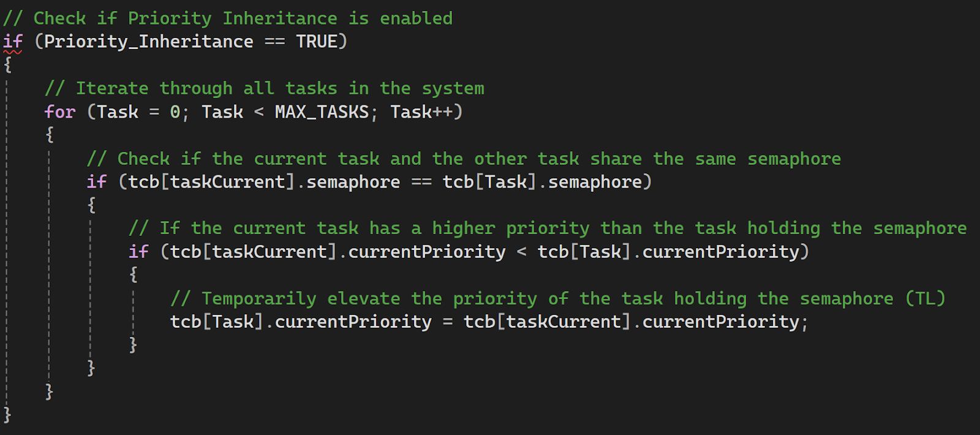Screen dimensions: 980x435
Task: Click the 'if' before tcb[taskCurrent].semaphore
Action: click(x=97, y=182)
